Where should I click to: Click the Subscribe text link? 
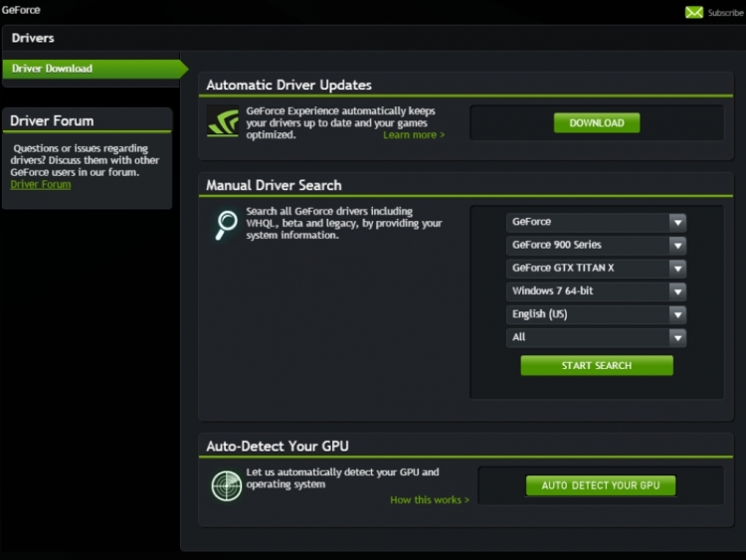point(725,13)
